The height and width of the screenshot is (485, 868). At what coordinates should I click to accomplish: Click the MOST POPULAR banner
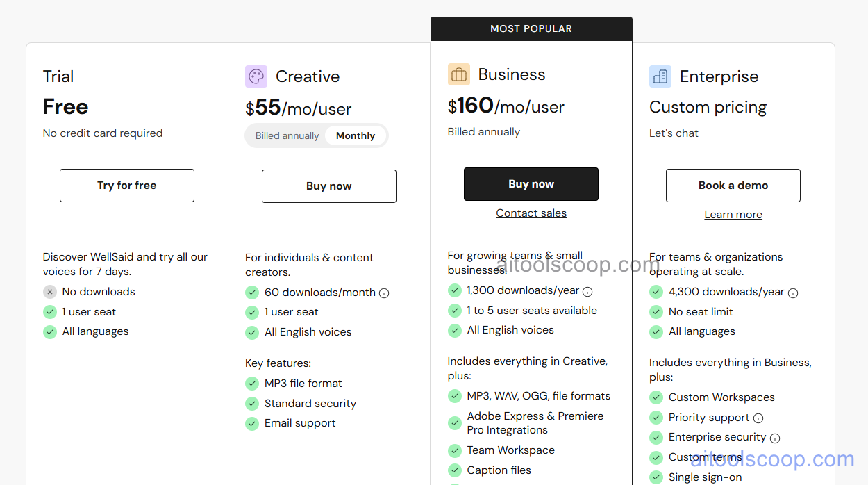click(531, 29)
